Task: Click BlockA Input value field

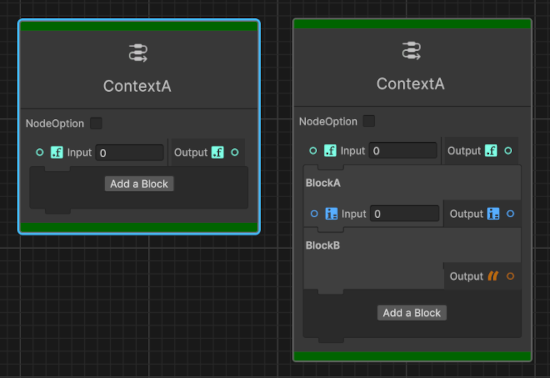Action: tap(404, 214)
